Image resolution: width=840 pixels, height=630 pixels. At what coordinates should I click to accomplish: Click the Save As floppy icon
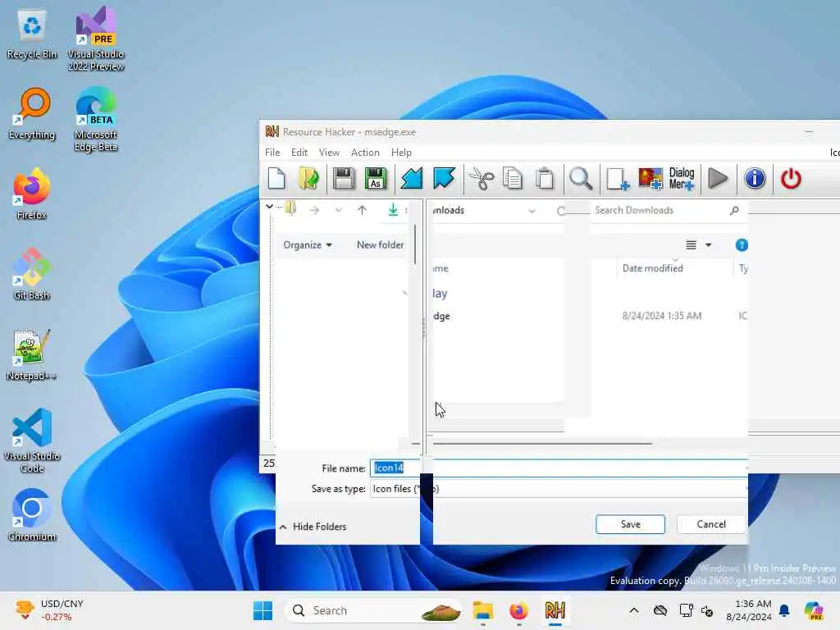pos(376,178)
